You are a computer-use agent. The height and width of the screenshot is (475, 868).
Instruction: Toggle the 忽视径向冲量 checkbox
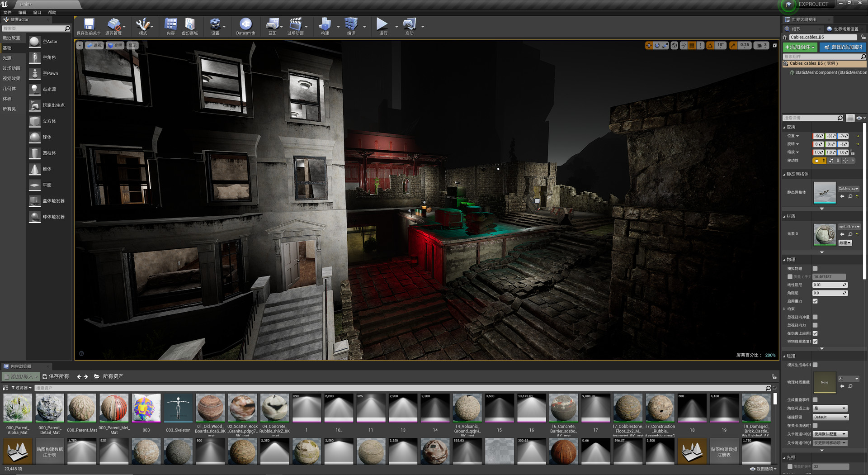coord(815,317)
